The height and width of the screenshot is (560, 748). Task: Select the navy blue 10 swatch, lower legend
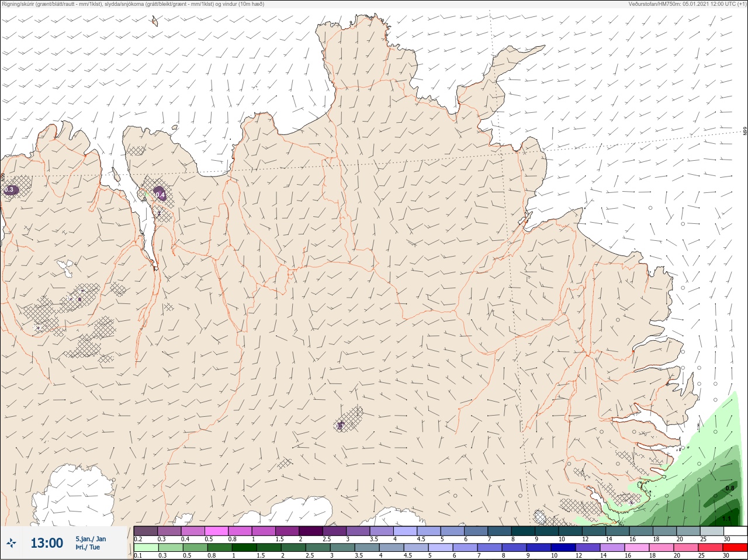click(563, 548)
